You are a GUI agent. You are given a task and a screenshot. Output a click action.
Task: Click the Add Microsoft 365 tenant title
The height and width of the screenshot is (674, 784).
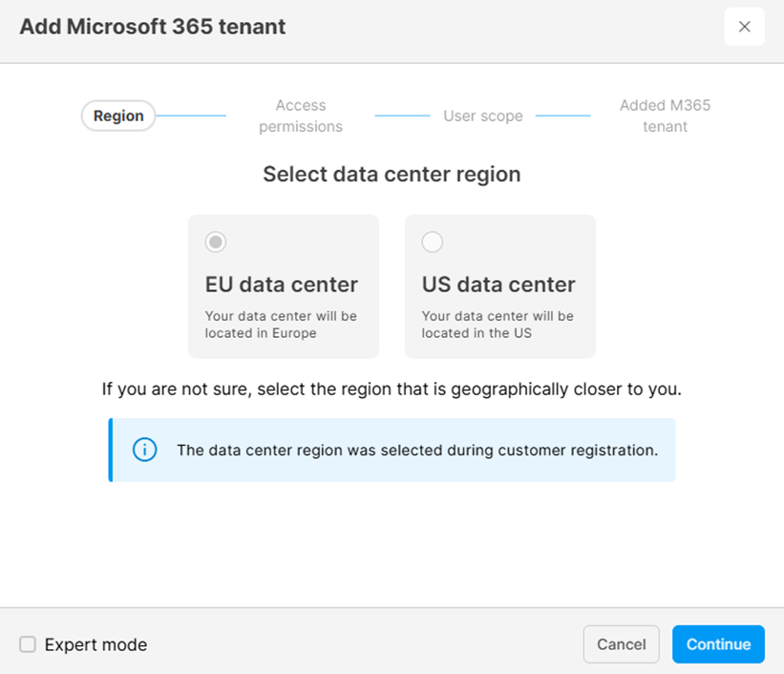(153, 27)
